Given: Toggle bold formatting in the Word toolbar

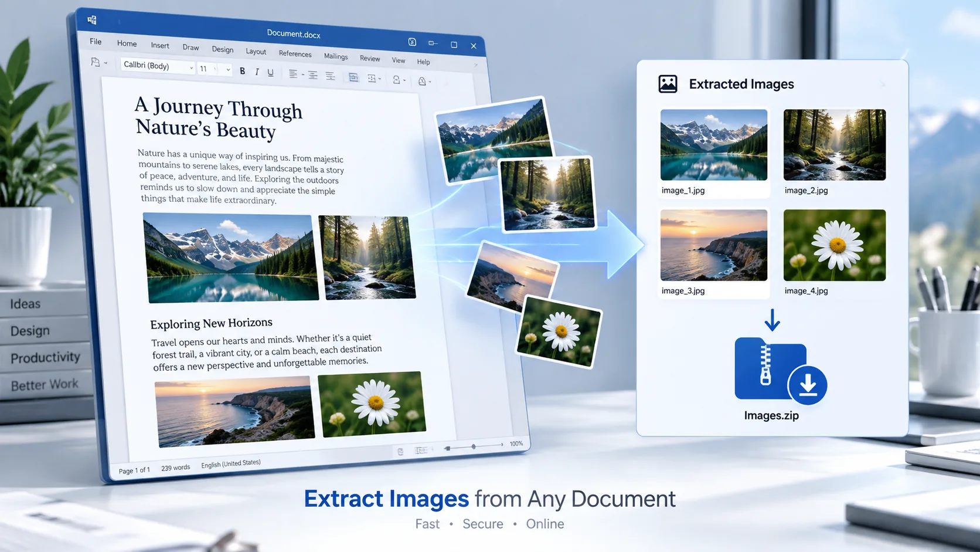Looking at the screenshot, I should point(242,71).
